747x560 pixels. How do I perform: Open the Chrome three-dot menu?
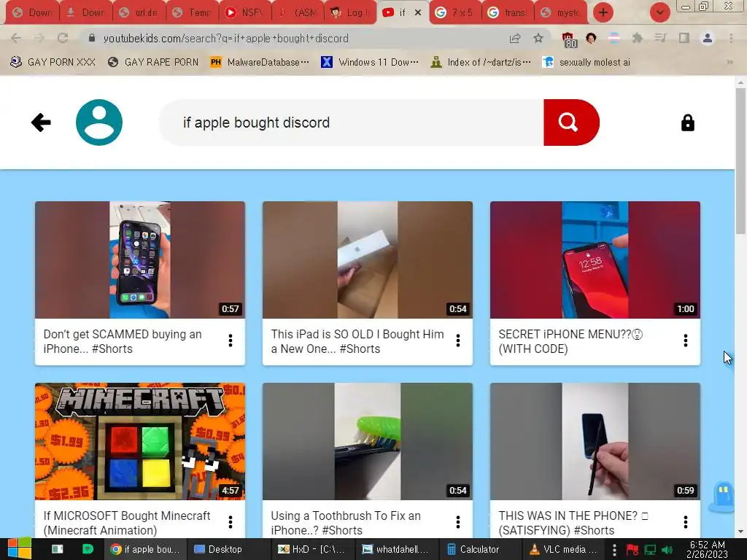(x=731, y=38)
